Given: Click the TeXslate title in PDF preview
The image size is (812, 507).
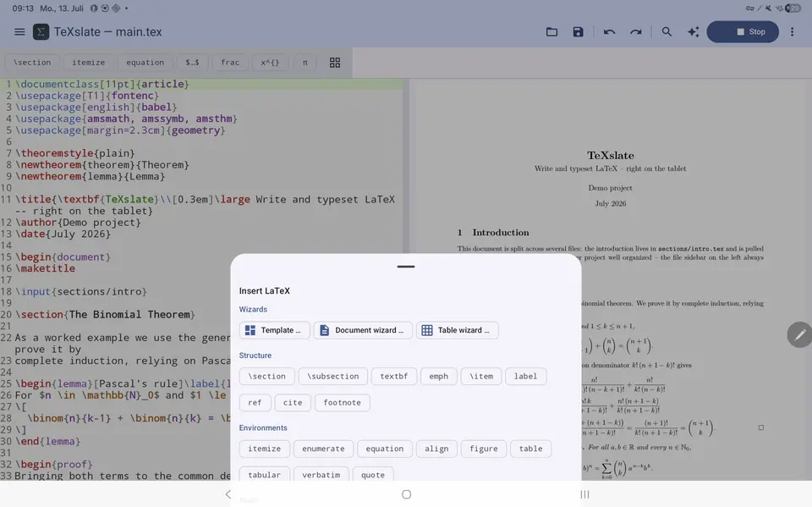Looking at the screenshot, I should click(x=610, y=156).
